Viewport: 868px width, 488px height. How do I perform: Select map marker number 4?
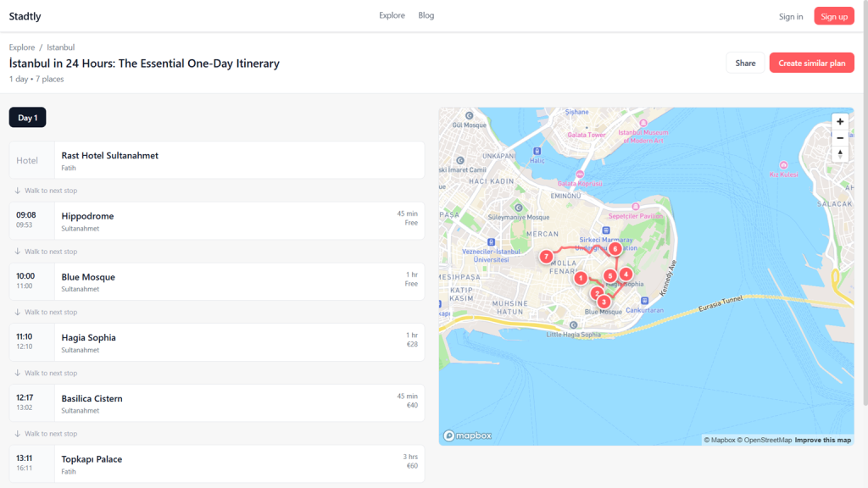(626, 274)
